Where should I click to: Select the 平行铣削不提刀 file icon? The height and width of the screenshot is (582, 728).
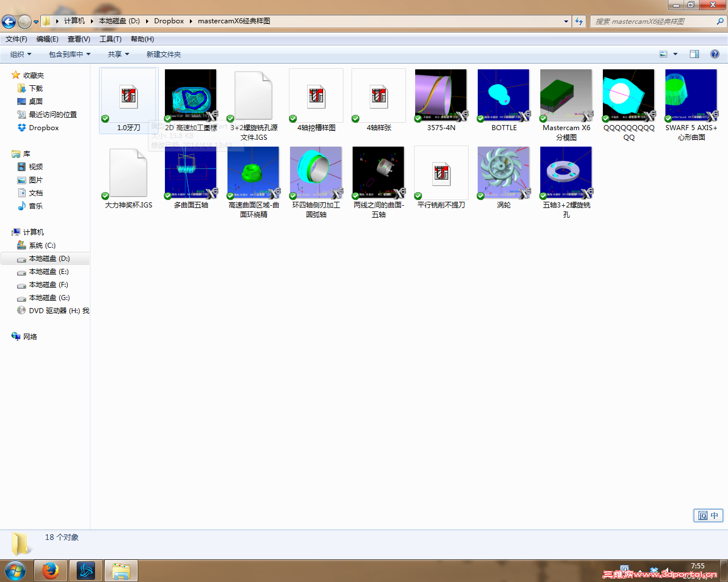click(x=441, y=173)
